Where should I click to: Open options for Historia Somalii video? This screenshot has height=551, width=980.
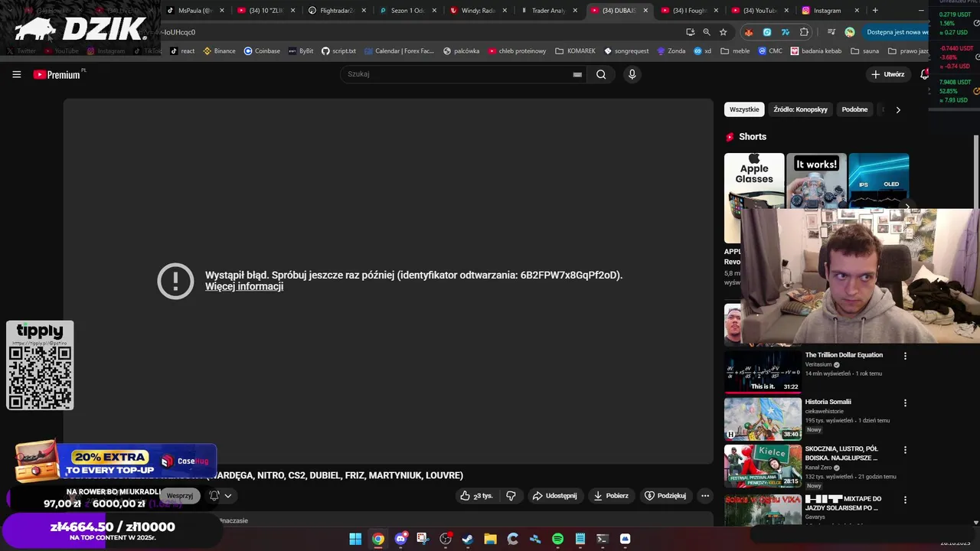(x=905, y=403)
